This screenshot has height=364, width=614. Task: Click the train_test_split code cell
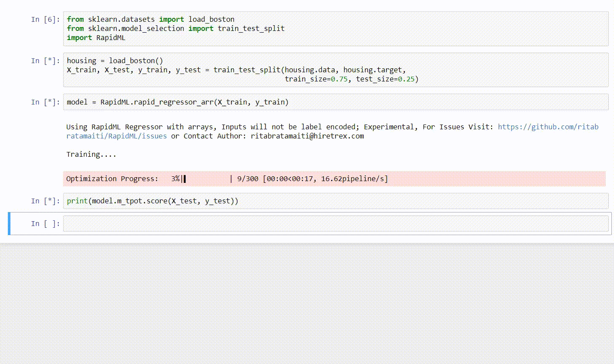tap(336, 70)
